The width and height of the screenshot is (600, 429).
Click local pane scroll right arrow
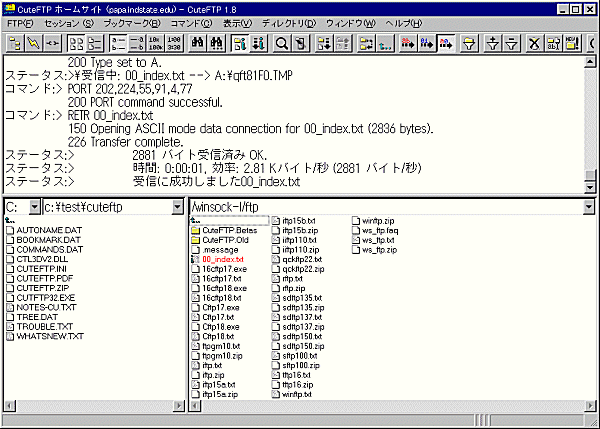178,406
